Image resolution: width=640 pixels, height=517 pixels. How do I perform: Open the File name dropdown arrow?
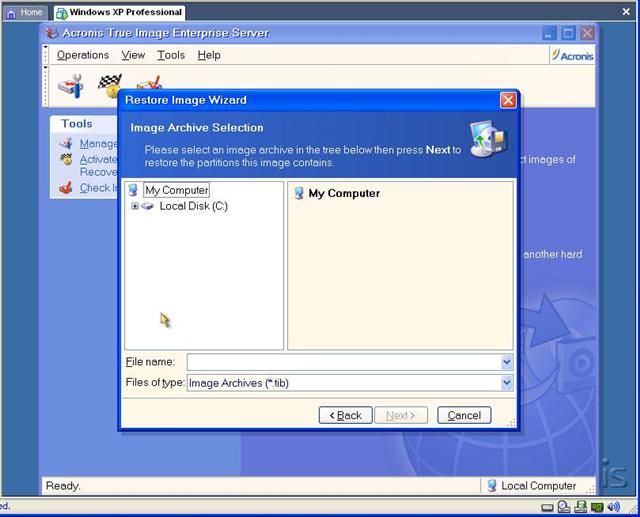tap(507, 362)
